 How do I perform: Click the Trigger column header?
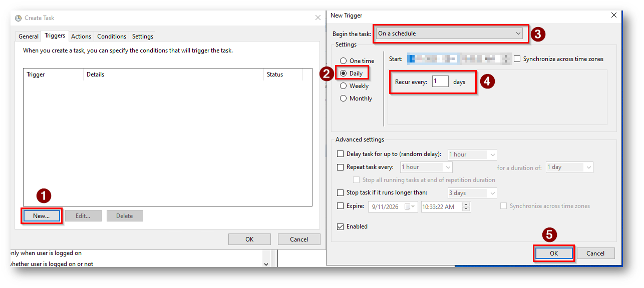click(x=53, y=74)
